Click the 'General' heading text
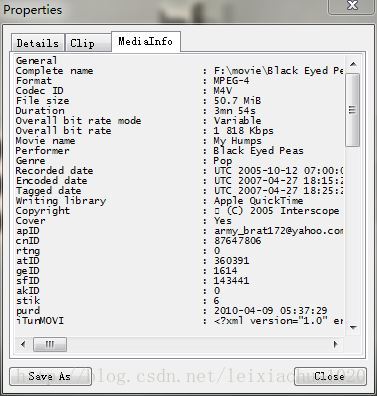377x396 pixels. (36, 61)
